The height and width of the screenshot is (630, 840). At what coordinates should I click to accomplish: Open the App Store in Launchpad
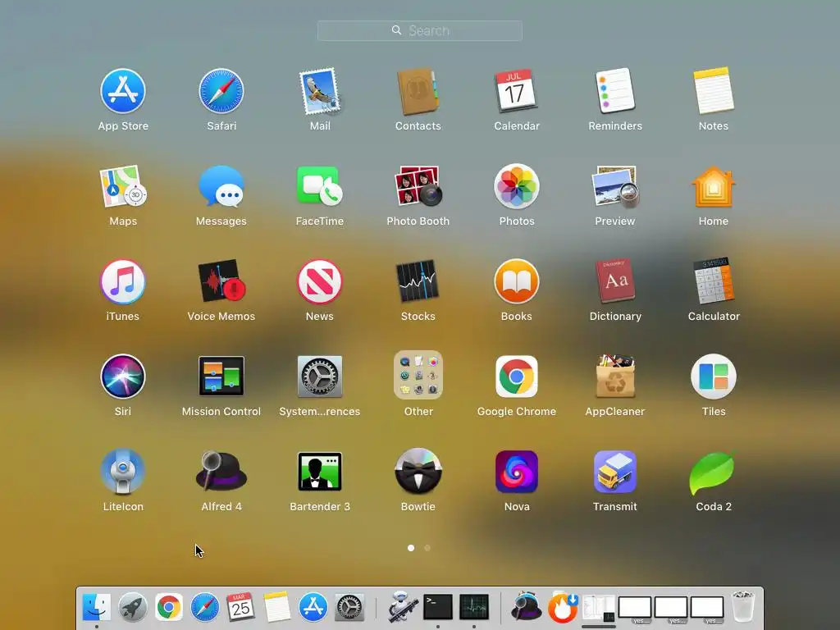(123, 91)
